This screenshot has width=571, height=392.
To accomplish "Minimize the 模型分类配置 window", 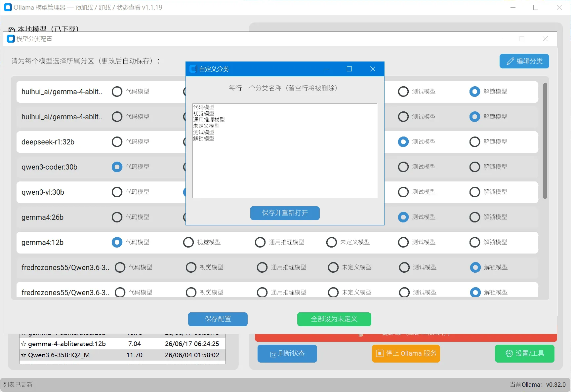I will click(499, 39).
